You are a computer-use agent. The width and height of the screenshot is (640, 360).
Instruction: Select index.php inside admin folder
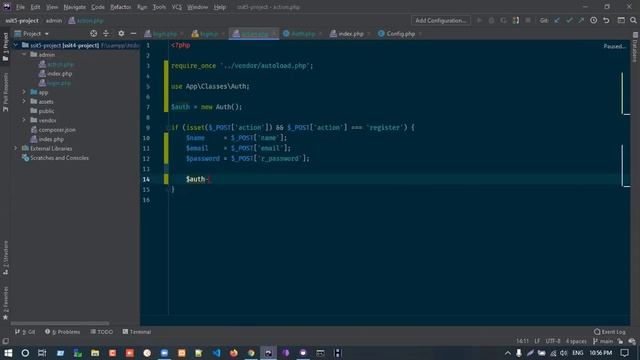tap(59, 74)
